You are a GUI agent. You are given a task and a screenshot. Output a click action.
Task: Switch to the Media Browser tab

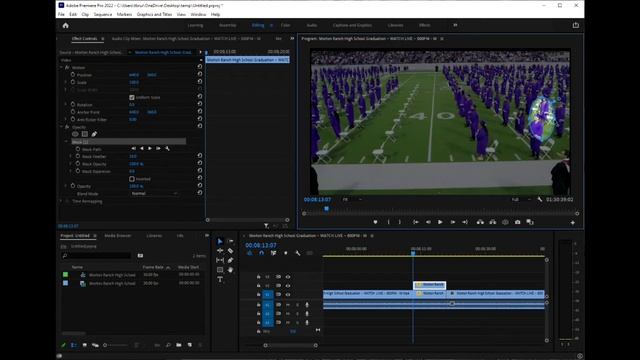(x=118, y=236)
